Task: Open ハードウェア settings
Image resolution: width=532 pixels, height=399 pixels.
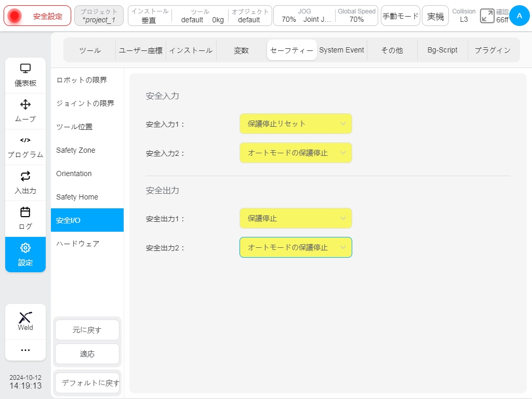Action: [87, 244]
